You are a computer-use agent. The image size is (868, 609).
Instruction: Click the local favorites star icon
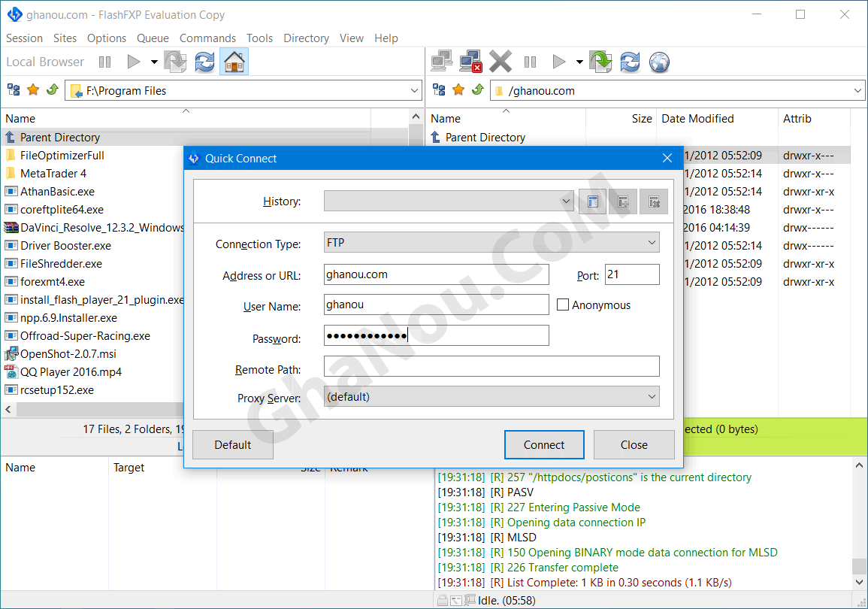[33, 89]
